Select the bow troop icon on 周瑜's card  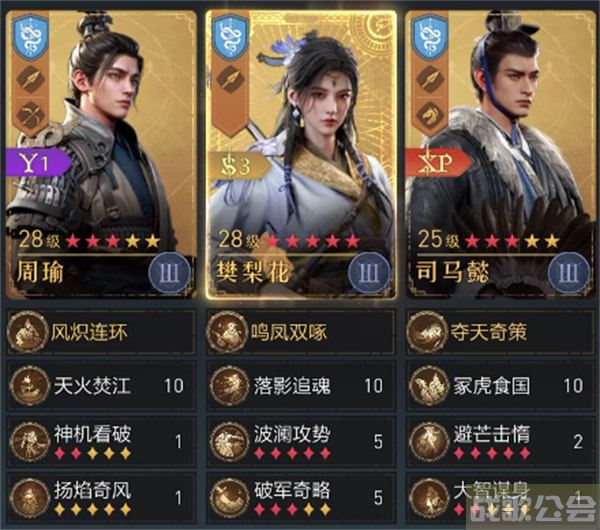(x=31, y=115)
